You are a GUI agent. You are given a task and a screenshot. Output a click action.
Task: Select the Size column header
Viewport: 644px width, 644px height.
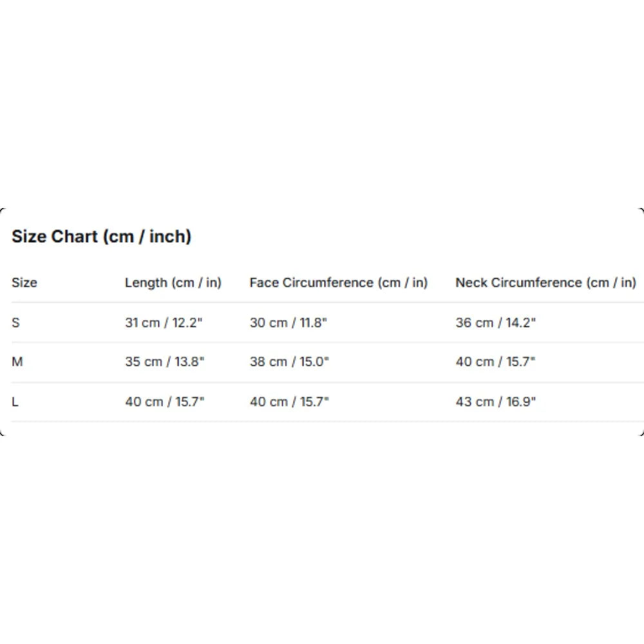(24, 283)
